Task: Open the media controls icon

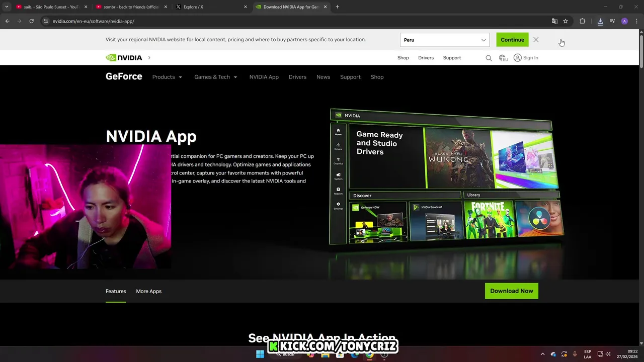Action: tap(612, 21)
